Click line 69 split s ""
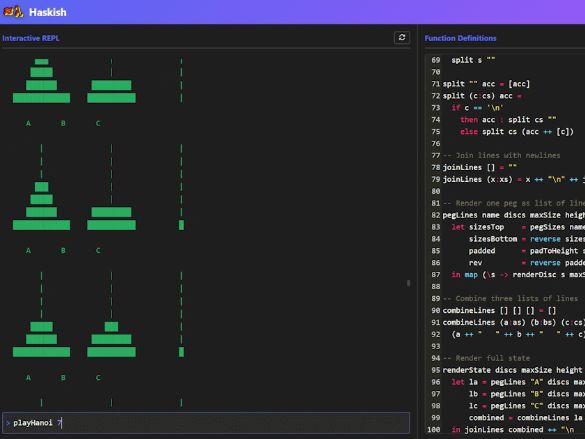The width and height of the screenshot is (585, 439). coord(473,60)
